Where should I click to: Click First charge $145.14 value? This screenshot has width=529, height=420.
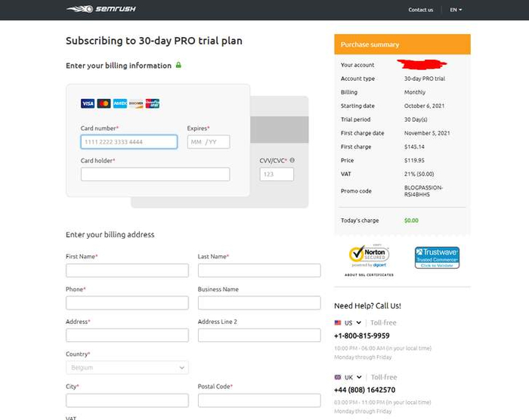414,147
